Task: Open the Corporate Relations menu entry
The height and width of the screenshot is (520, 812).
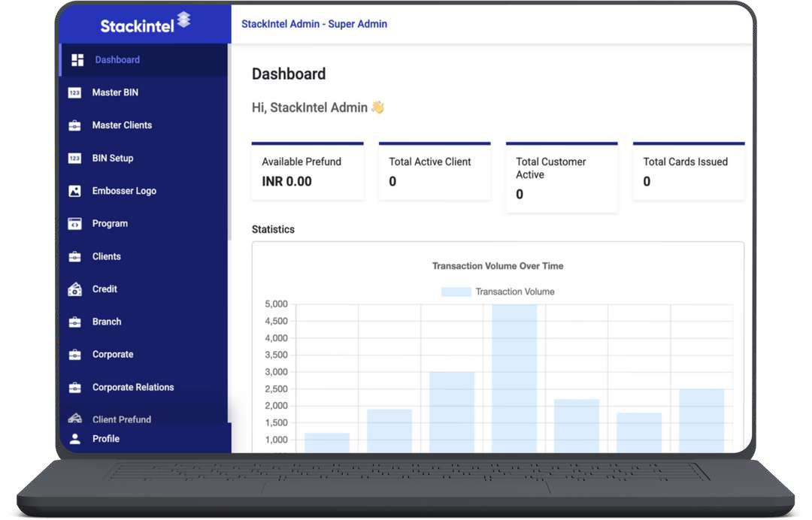Action: click(132, 387)
